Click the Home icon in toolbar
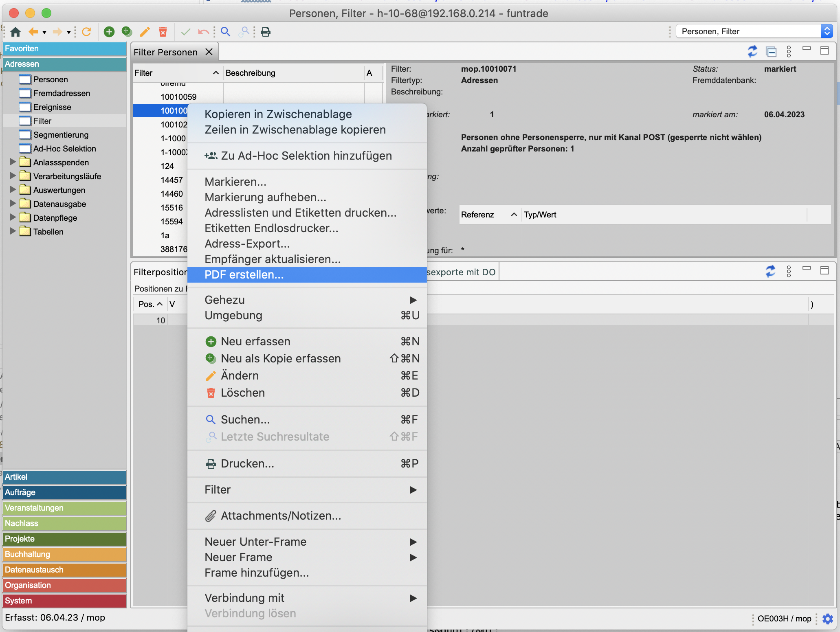 [x=15, y=32]
